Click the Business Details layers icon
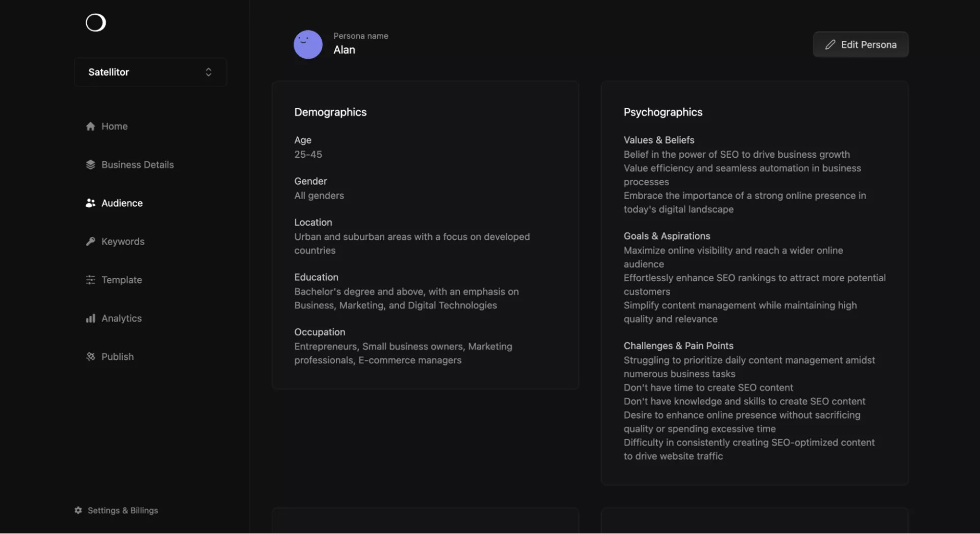Image resolution: width=980 pixels, height=534 pixels. (90, 164)
